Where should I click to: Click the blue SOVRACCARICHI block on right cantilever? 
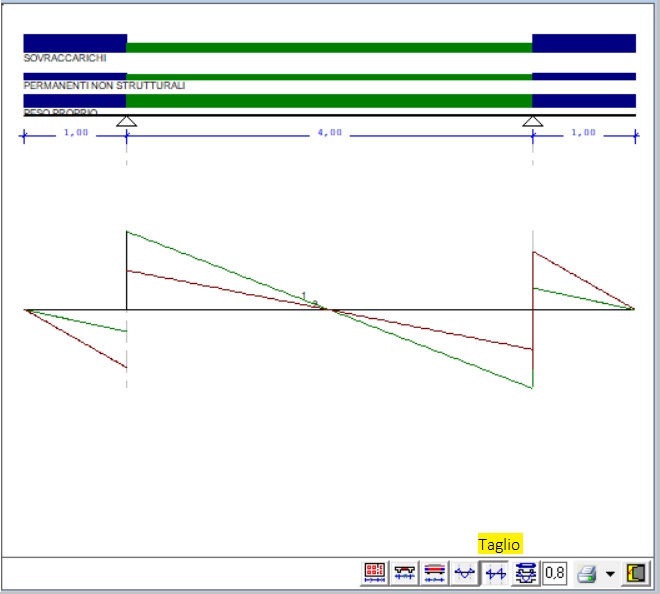pos(584,43)
